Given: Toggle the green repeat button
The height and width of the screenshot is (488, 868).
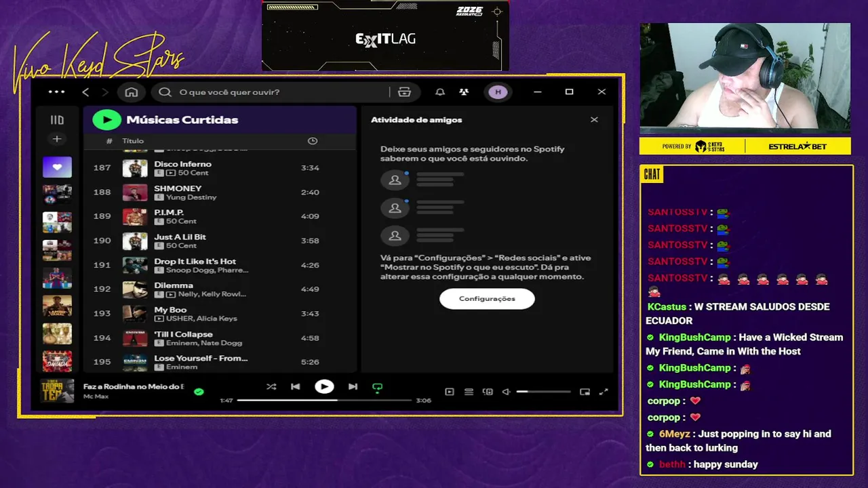Looking at the screenshot, I should [378, 388].
